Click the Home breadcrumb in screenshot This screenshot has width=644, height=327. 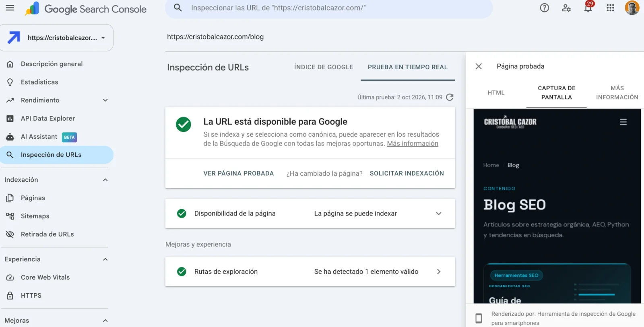click(x=491, y=165)
